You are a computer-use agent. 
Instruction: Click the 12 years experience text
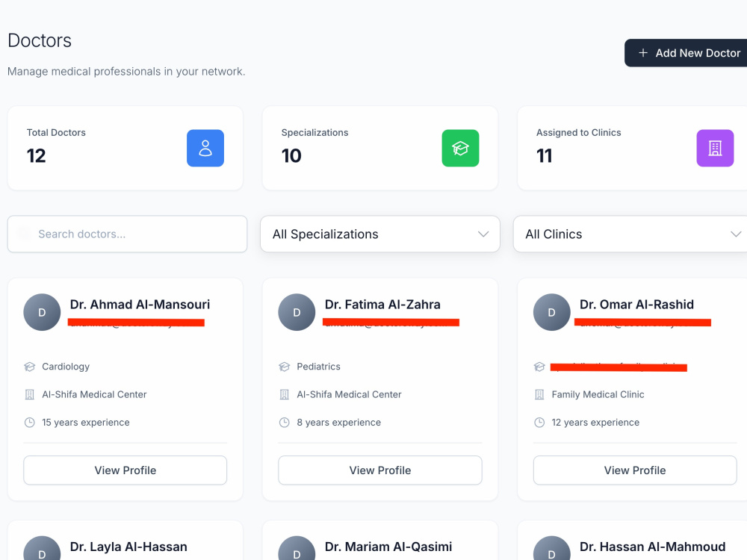[x=595, y=423]
